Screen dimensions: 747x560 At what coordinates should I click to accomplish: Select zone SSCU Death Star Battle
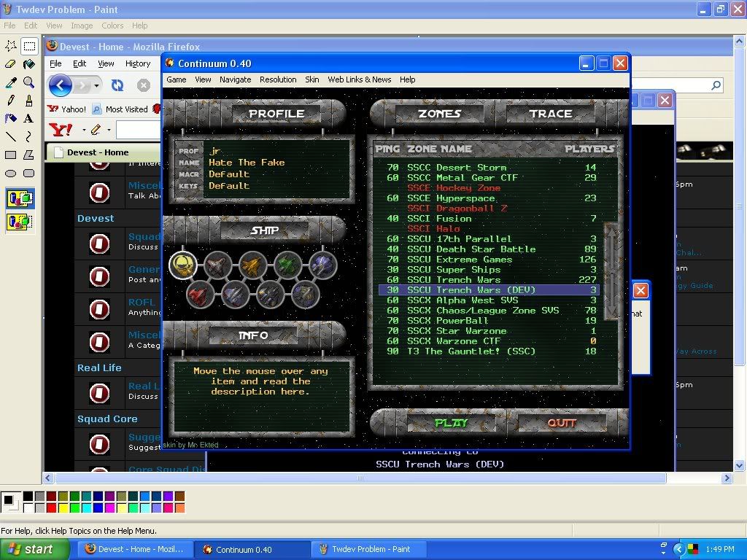488,249
